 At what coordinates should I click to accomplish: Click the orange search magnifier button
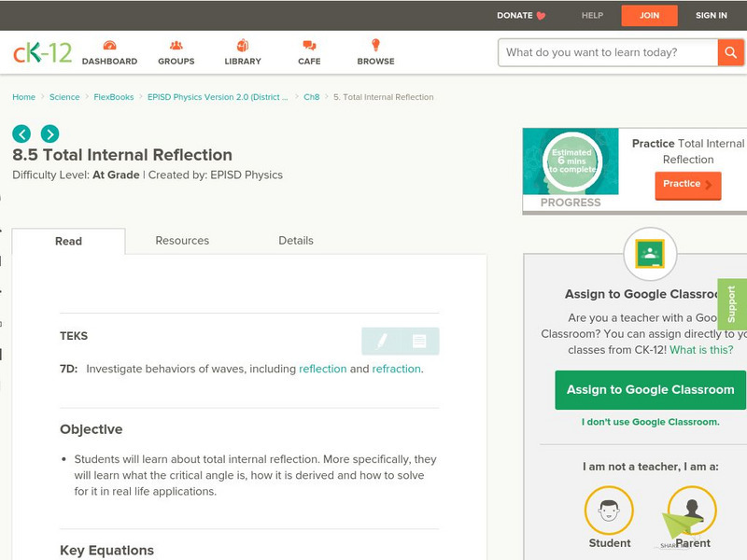coord(730,52)
